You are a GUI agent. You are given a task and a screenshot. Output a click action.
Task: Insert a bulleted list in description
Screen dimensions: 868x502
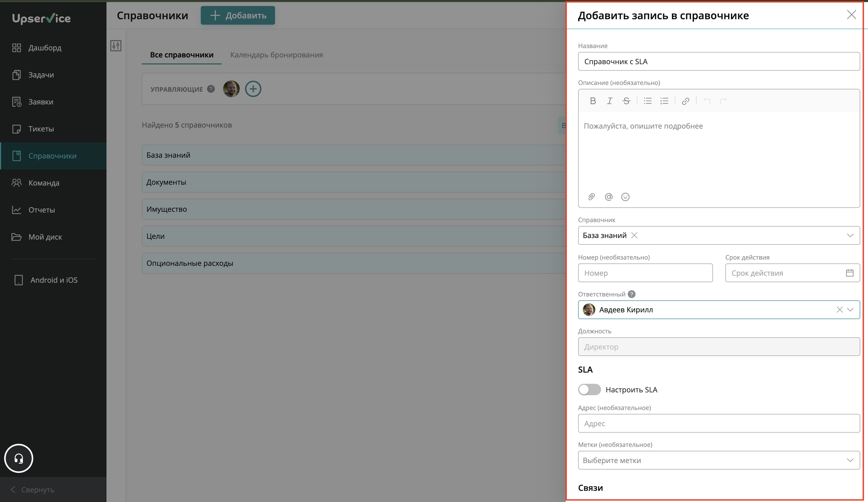(x=647, y=101)
